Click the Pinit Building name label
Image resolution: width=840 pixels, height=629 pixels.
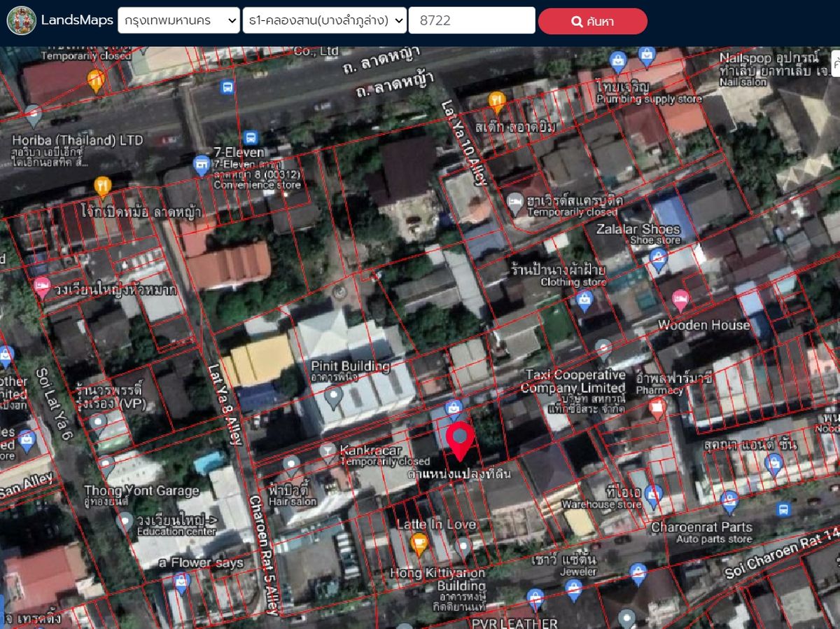(x=351, y=366)
